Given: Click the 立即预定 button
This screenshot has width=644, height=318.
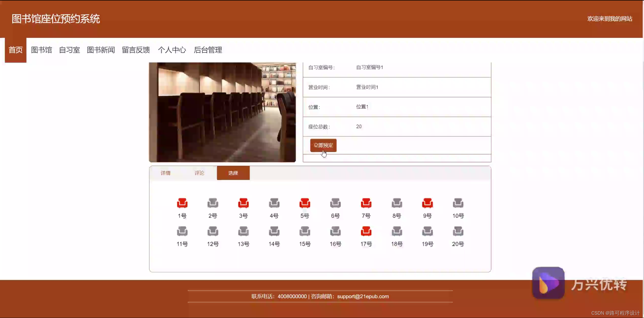Looking at the screenshot, I should 323,145.
